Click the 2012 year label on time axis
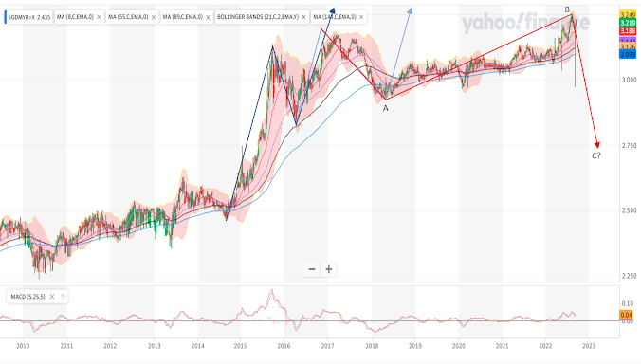This screenshot has height=364, width=641. click(x=110, y=346)
